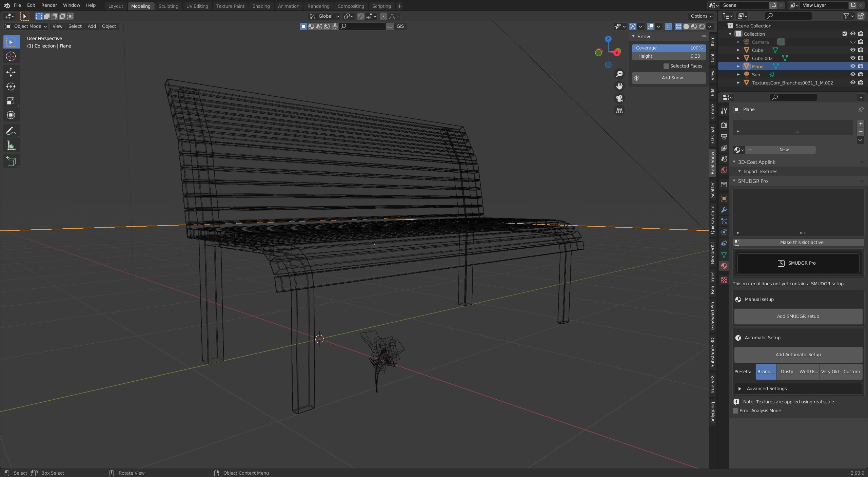Activate the Annotate pencil tool

coord(11,131)
